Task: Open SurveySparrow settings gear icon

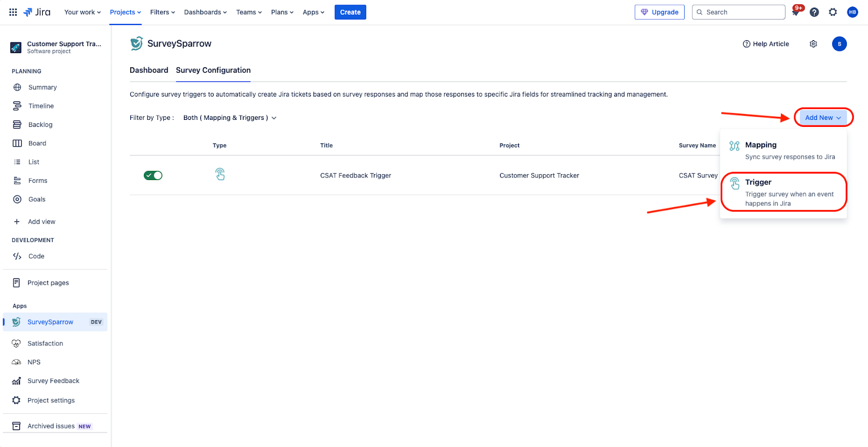Action: [813, 44]
